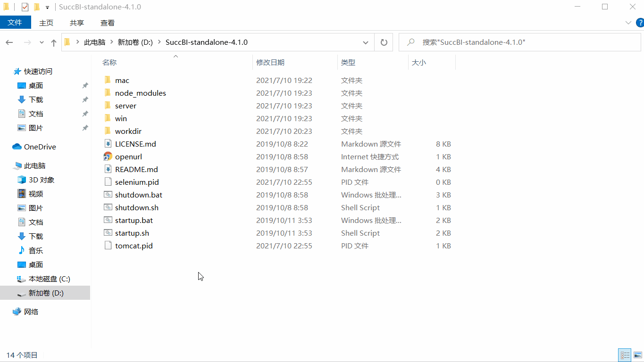Open pinned 下载 under quick access
This screenshot has height=362, width=644.
[36, 99]
